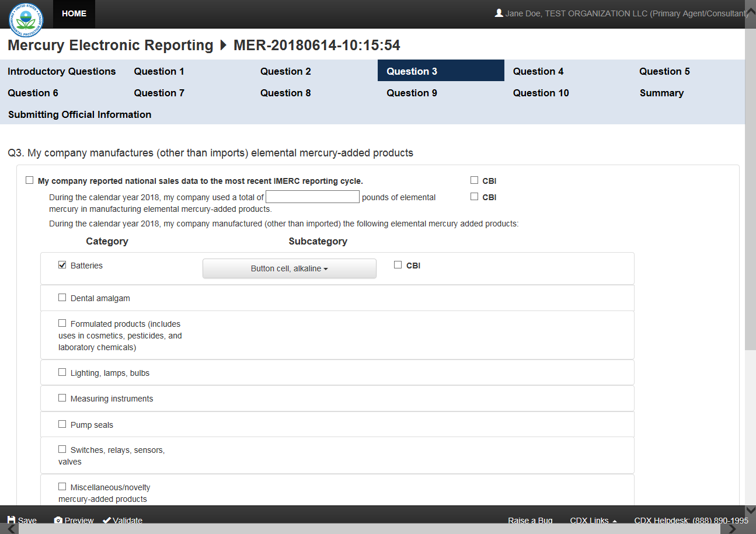
Task: Check the Formulated products category
Action: coord(62,323)
